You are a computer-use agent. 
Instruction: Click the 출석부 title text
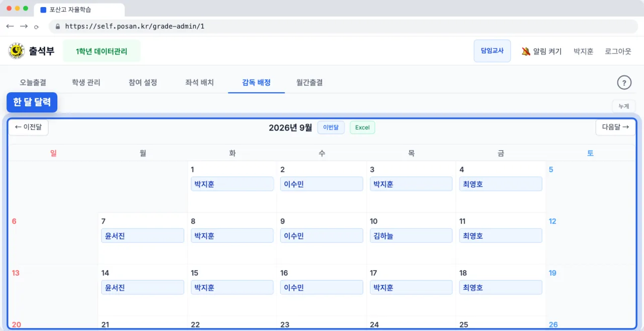tap(41, 51)
